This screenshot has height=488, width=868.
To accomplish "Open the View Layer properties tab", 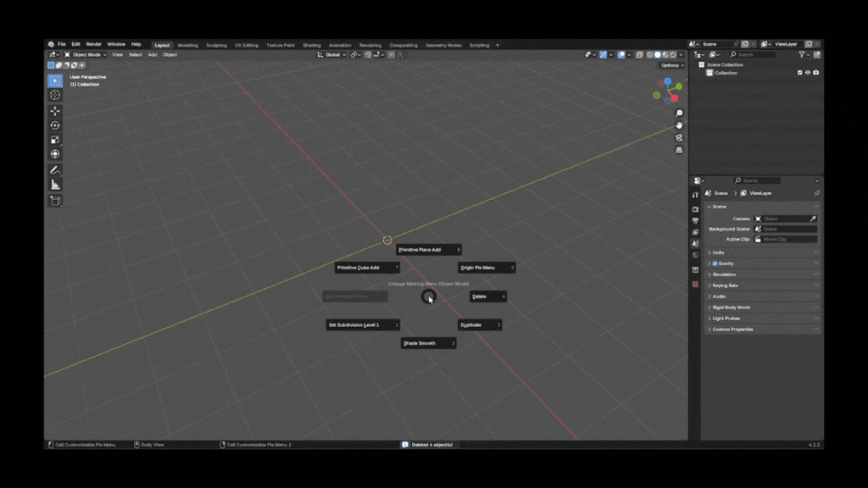I will [695, 232].
